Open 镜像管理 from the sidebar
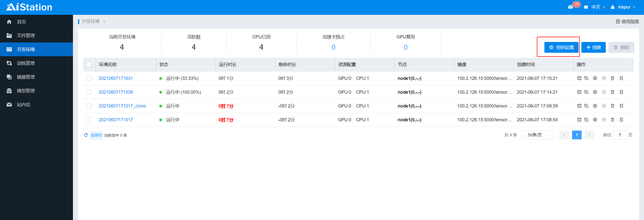Viewport: 644px width, 220px height. [x=26, y=77]
